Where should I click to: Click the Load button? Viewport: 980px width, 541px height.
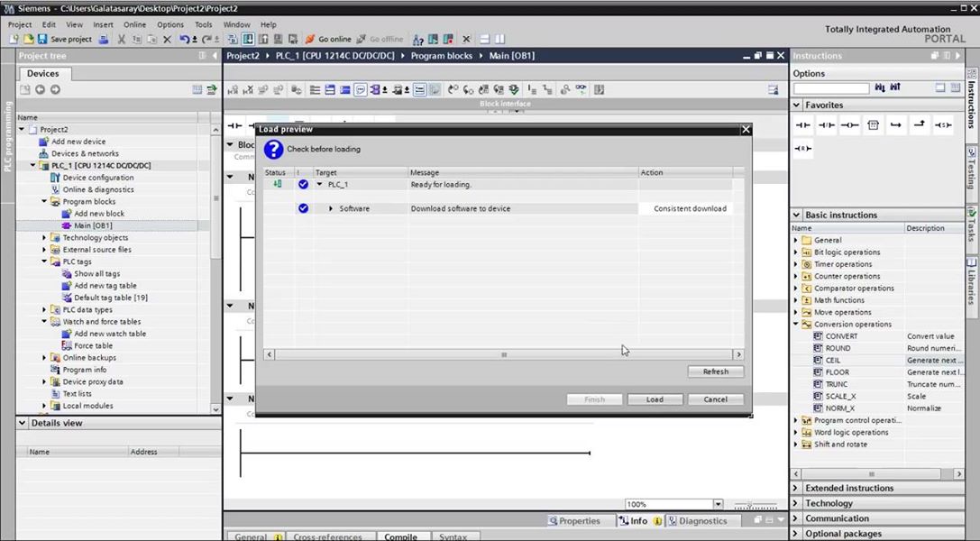point(655,399)
